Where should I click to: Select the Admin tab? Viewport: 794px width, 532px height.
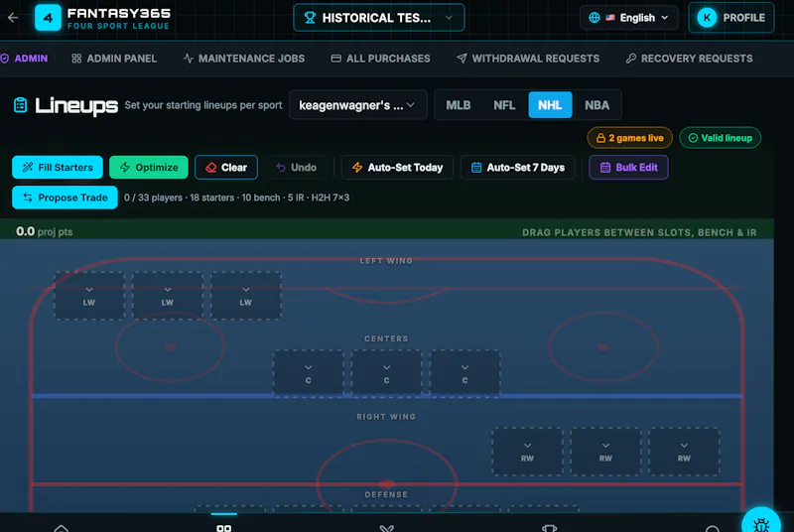pos(24,59)
